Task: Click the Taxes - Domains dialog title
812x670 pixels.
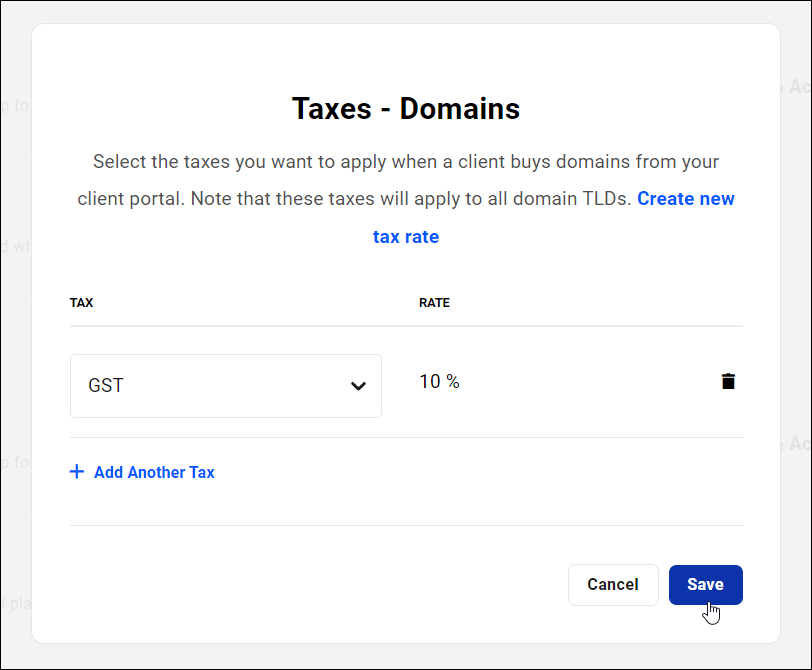Action: (x=405, y=109)
